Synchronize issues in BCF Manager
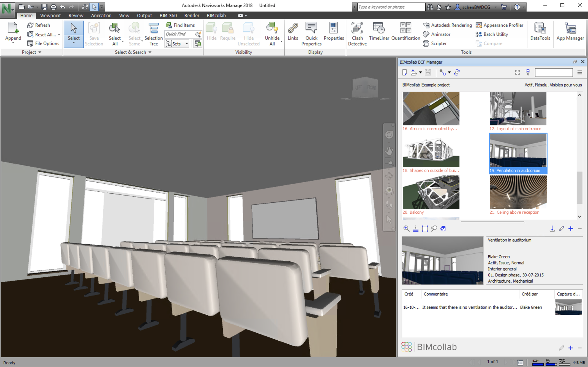The height and width of the screenshot is (367, 588). click(457, 72)
